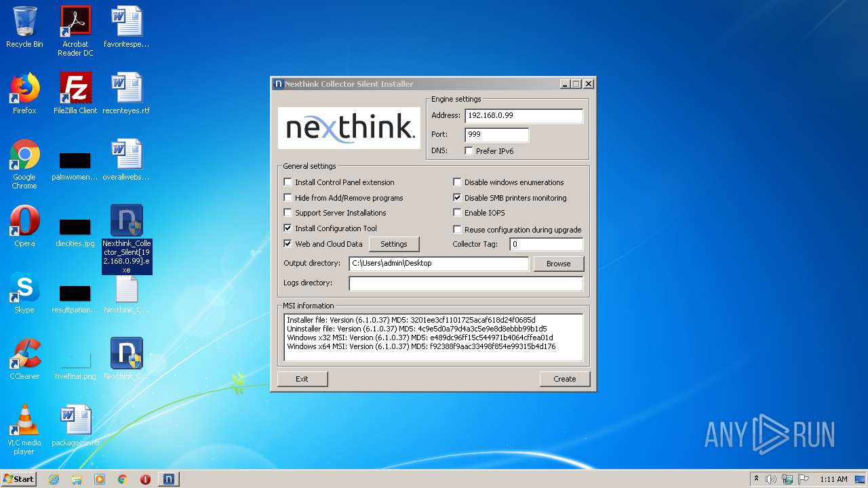
Task: Open Internet Explorer from the taskbar
Action: 54,479
